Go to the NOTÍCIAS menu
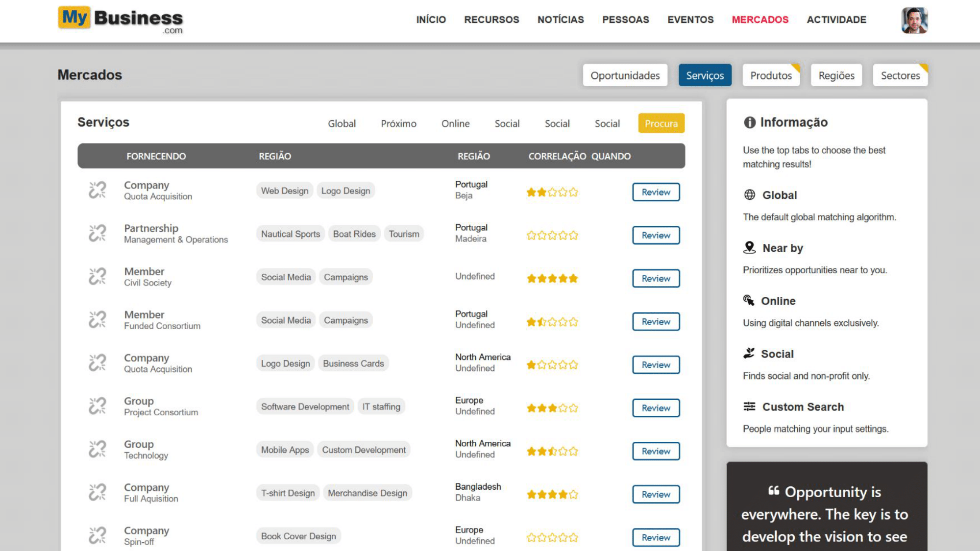Screen dimensions: 980x551 click(x=560, y=20)
